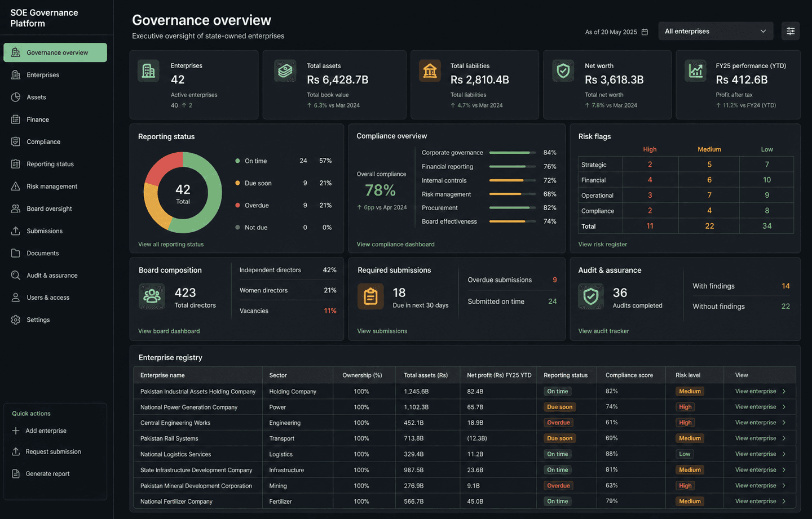Click the Audit & assurance magnifier icon
The height and width of the screenshot is (519, 812).
pos(16,275)
